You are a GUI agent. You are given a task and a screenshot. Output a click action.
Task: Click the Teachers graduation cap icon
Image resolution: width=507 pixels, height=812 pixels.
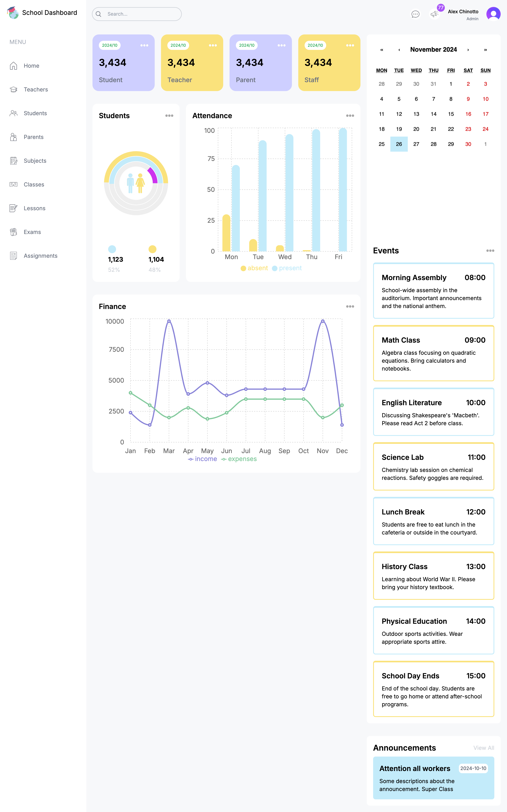[x=13, y=89]
